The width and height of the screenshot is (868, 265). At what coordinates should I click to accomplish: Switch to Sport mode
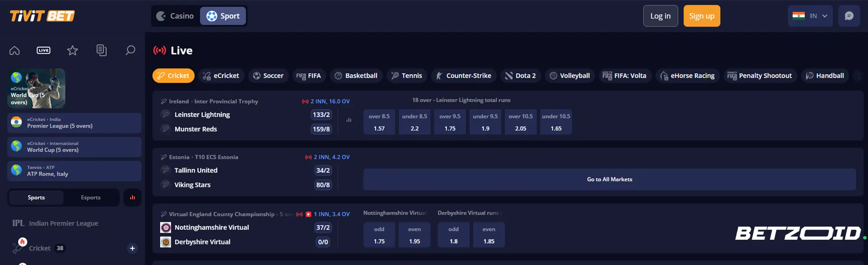point(223,16)
